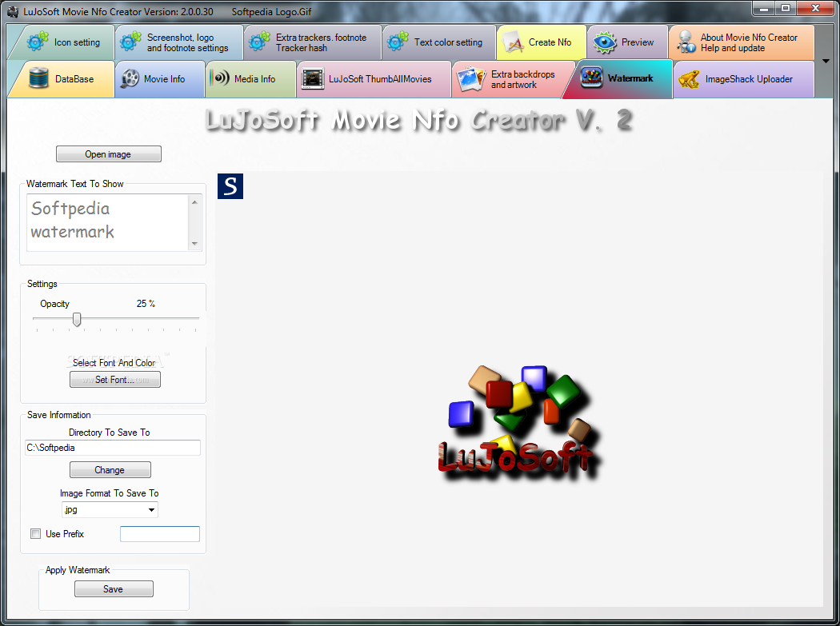Click the monitor icon on Watermark tab
This screenshot has height=626, width=840.
coord(591,78)
